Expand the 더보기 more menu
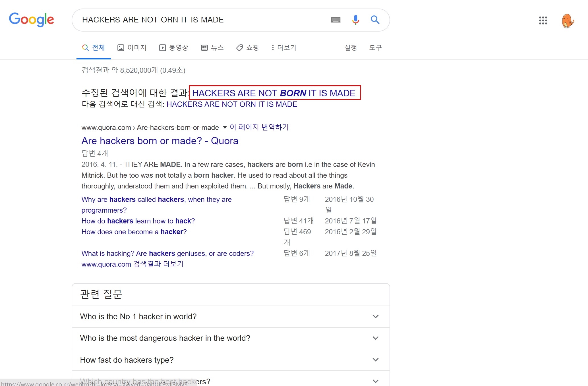 point(283,48)
